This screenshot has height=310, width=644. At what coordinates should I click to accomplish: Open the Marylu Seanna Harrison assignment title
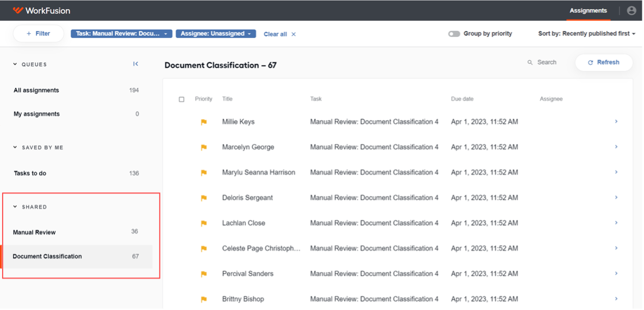259,173
